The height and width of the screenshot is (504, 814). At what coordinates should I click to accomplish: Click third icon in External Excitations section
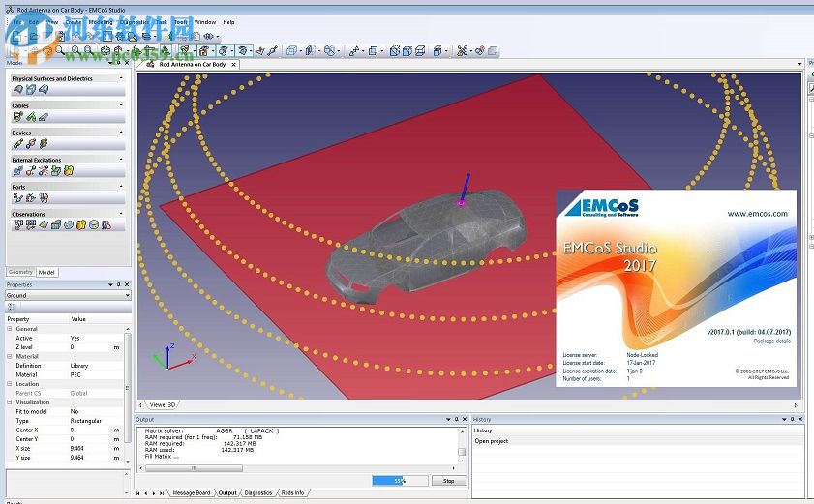[x=44, y=171]
